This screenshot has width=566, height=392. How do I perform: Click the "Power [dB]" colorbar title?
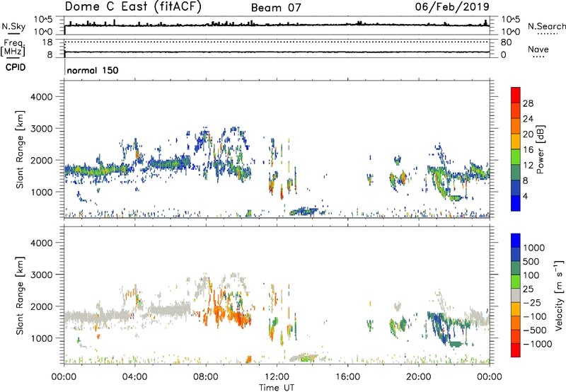pyautogui.click(x=540, y=149)
